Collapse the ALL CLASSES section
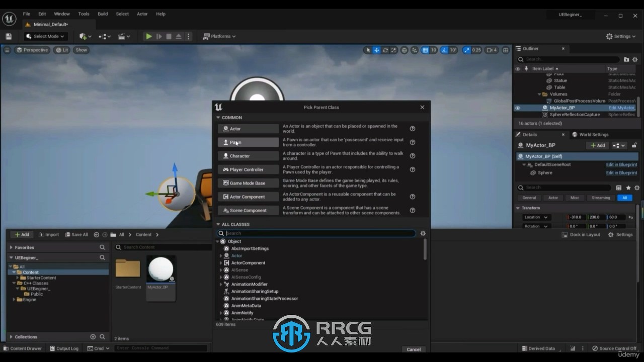 click(218, 224)
